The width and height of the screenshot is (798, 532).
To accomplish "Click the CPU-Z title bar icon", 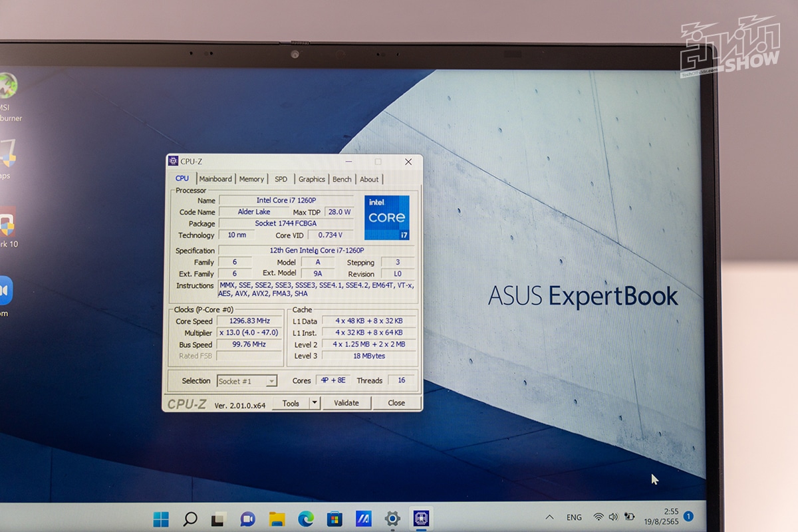I will [x=174, y=161].
